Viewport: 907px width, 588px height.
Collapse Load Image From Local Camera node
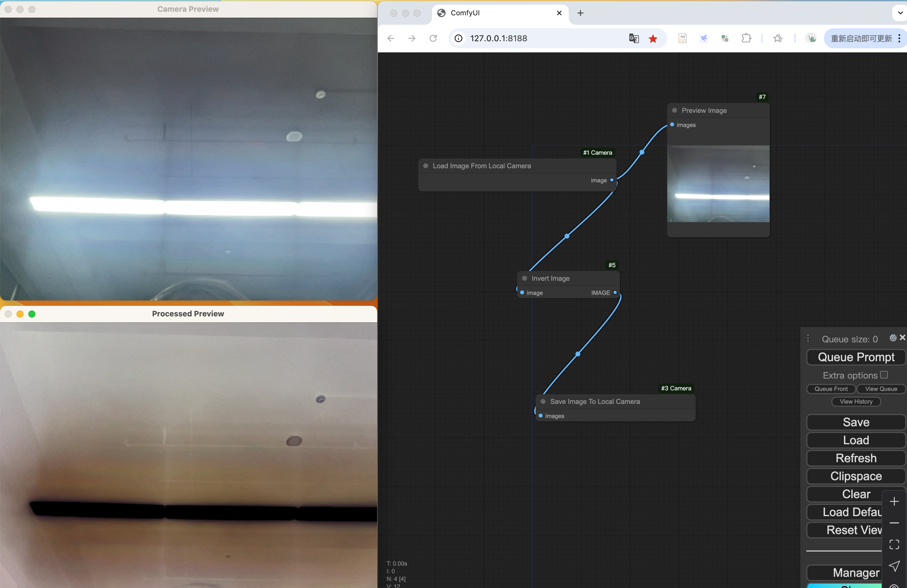[x=426, y=166]
